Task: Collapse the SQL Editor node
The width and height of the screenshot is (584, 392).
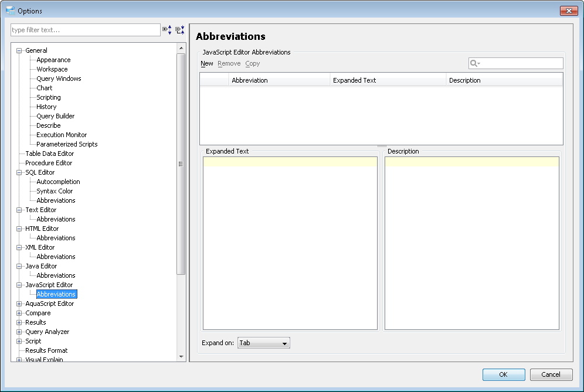Action: click(19, 172)
